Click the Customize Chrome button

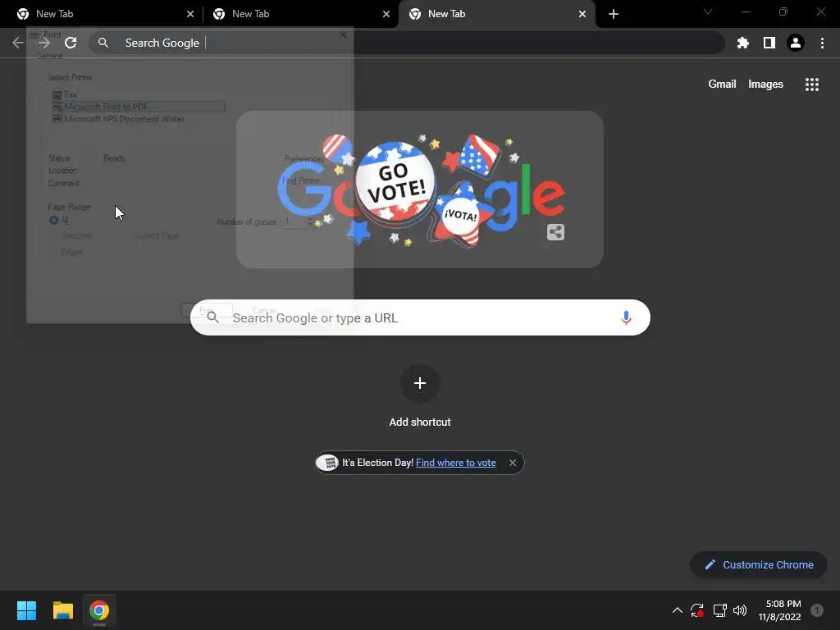[759, 564]
